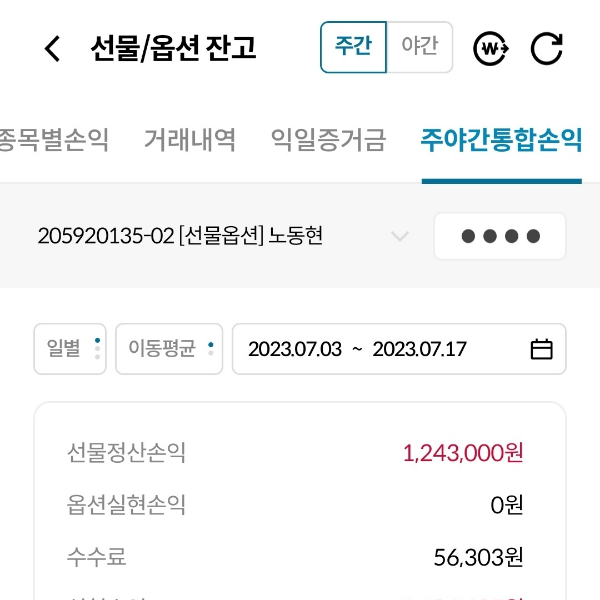Screen dimensions: 600x600
Task: Expand the account selector chevron
Action: click(400, 237)
